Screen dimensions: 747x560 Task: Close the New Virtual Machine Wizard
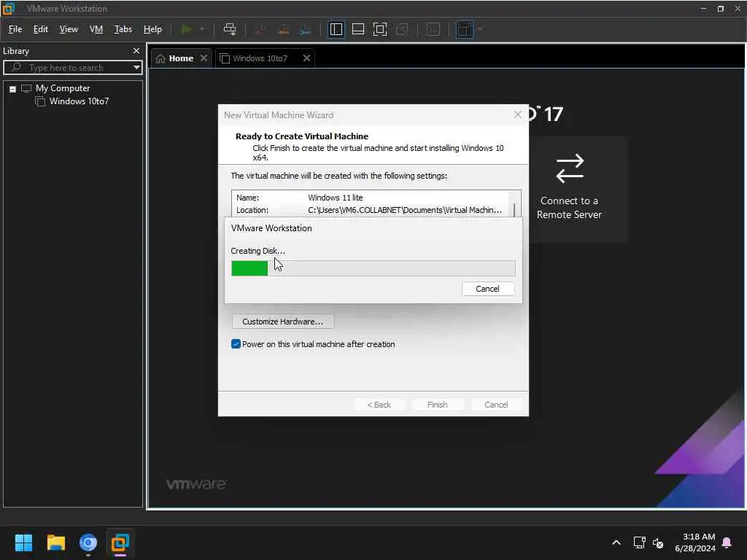(x=517, y=114)
